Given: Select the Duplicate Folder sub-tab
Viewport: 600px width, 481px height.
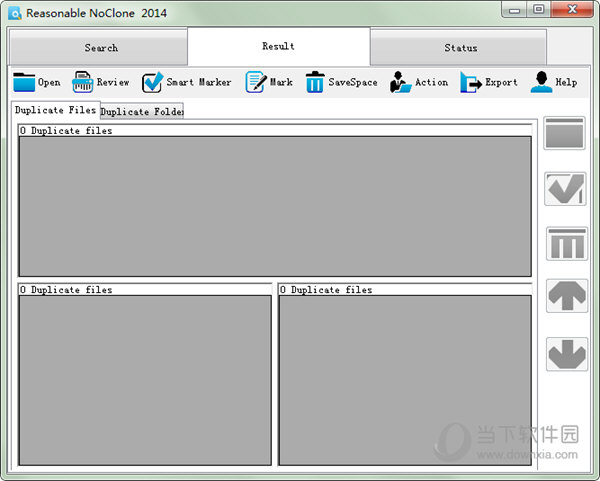Looking at the screenshot, I should pyautogui.click(x=142, y=111).
